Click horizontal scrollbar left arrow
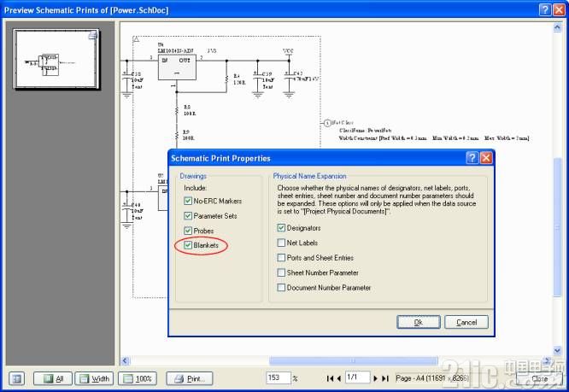The height and width of the screenshot is (392, 569). coord(125,360)
